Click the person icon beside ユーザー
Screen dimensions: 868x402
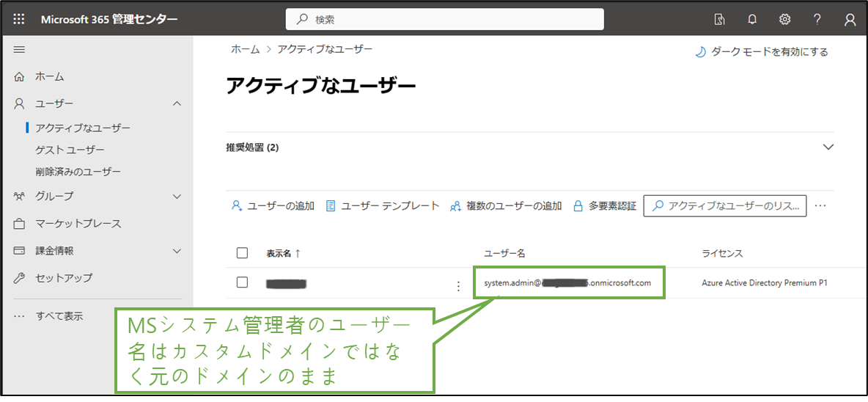19,103
